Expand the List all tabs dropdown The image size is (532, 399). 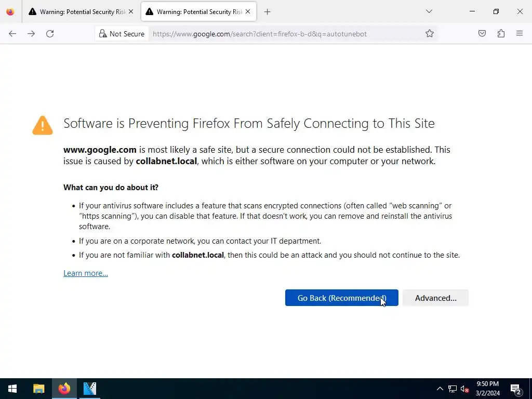pos(429,11)
